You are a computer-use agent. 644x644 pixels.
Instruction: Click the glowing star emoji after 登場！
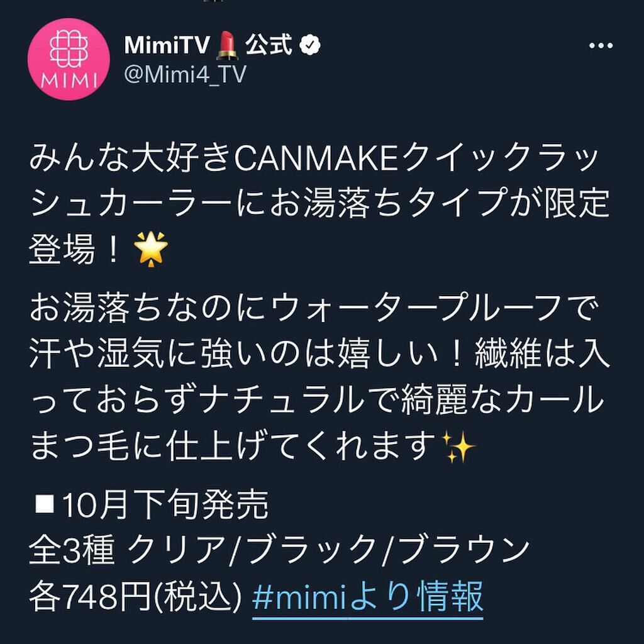click(x=151, y=249)
